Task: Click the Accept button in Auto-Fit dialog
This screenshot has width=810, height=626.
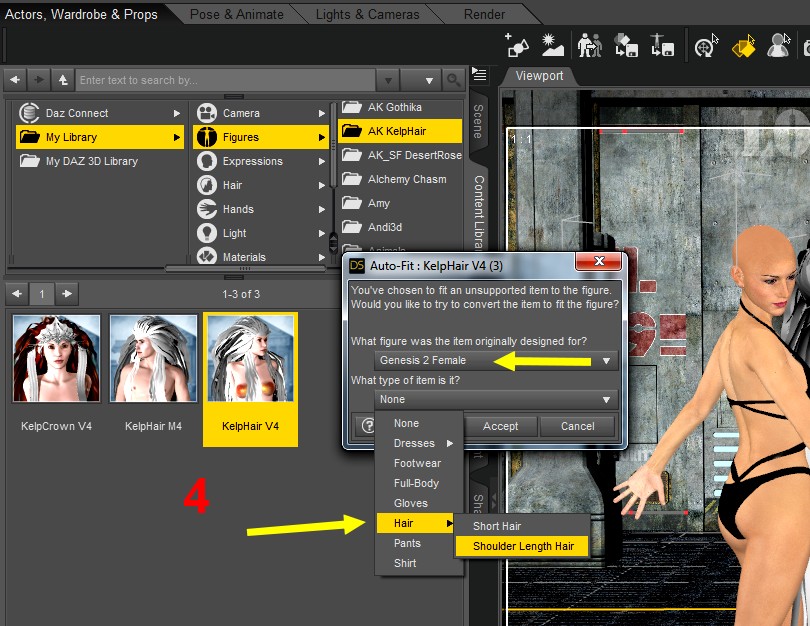Action: pos(500,426)
